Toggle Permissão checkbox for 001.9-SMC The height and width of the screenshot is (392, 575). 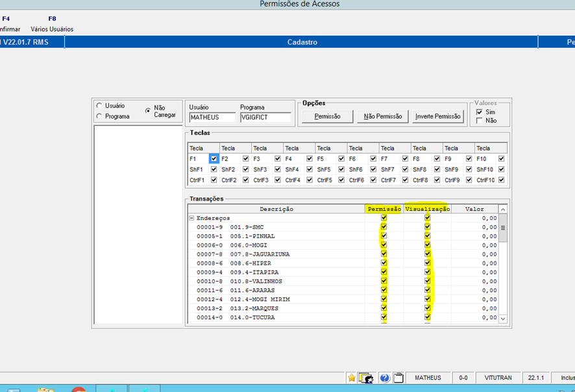coord(384,227)
